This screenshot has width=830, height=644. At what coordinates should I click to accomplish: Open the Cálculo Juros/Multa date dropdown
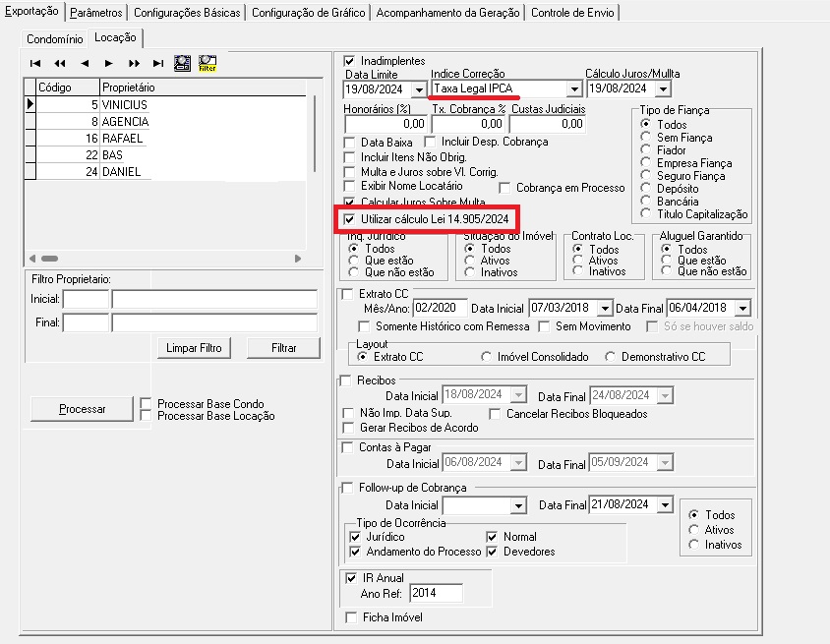click(665, 88)
